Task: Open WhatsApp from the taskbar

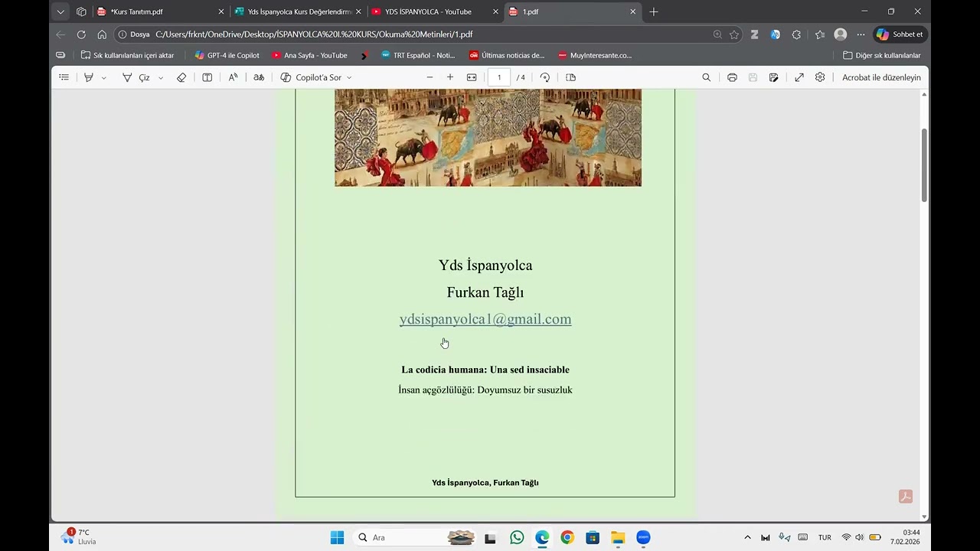Action: pos(517,537)
